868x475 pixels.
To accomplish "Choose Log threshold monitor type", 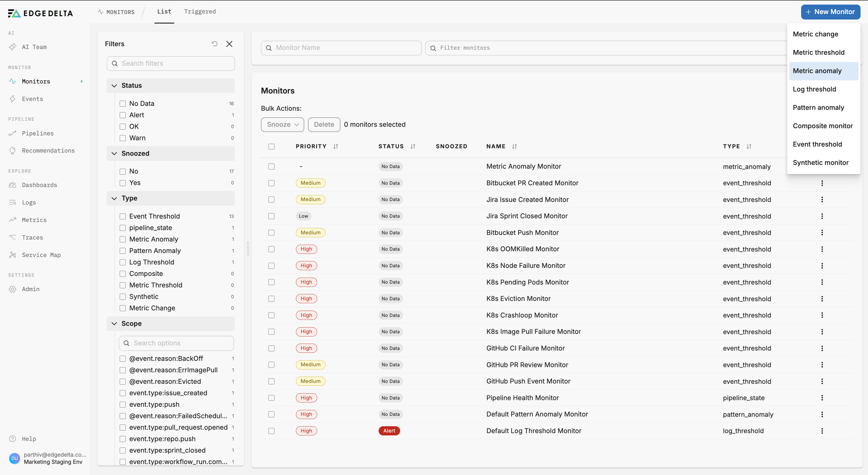I will coord(824,89).
